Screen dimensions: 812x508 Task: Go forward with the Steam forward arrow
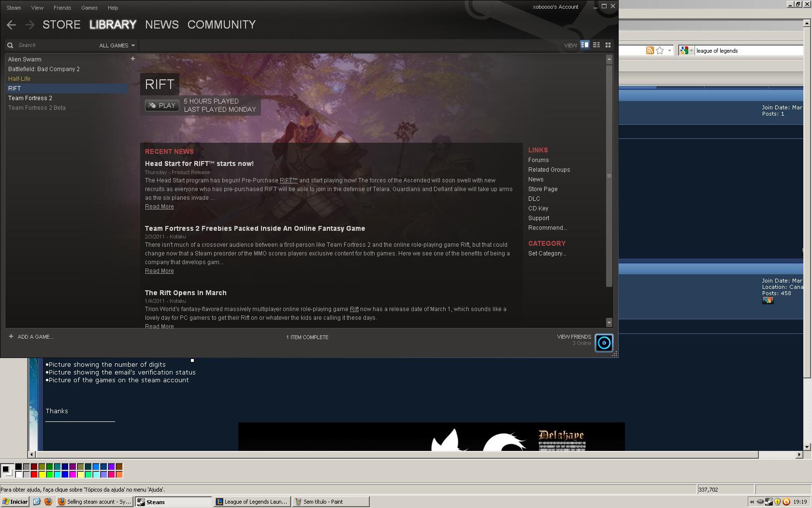click(x=30, y=25)
